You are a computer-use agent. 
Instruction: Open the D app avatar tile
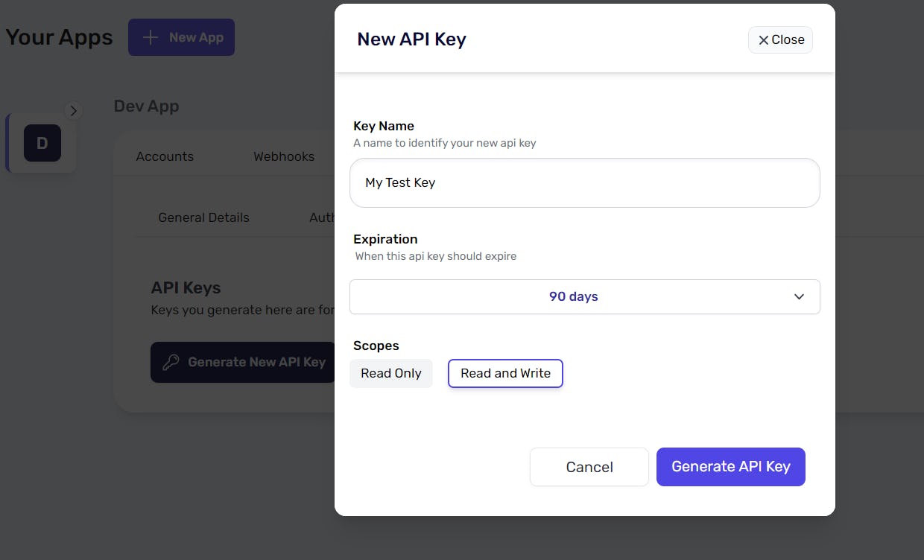[42, 143]
